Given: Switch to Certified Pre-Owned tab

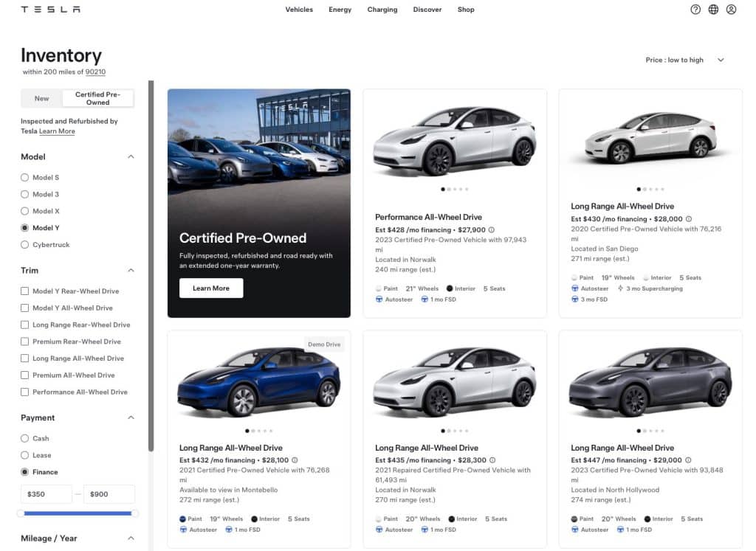Looking at the screenshot, I should coord(98,98).
